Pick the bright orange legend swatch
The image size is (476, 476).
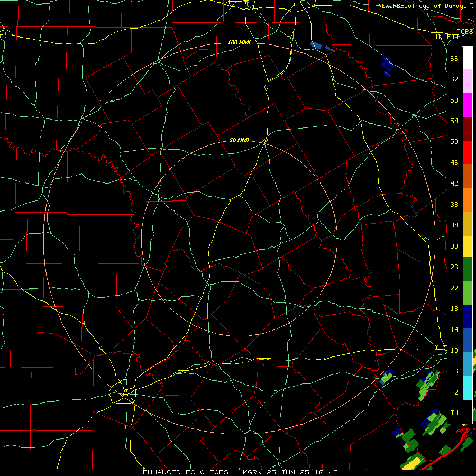[x=467, y=199]
